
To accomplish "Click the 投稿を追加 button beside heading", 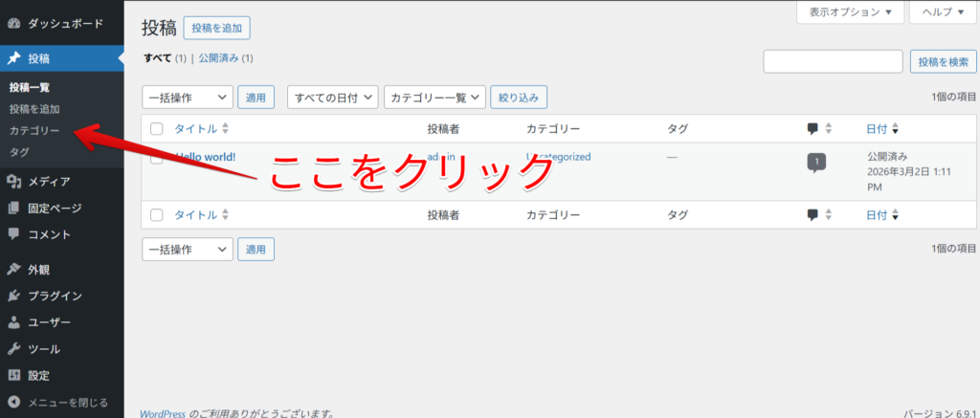I will point(216,29).
